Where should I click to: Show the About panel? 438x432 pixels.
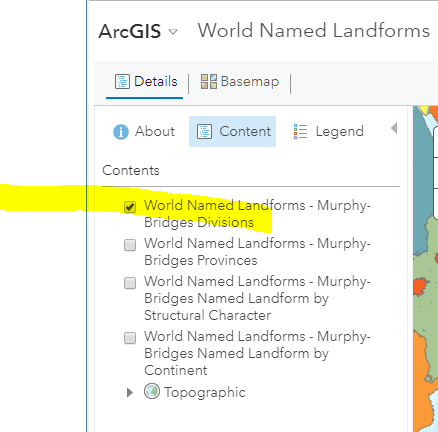coord(144,131)
